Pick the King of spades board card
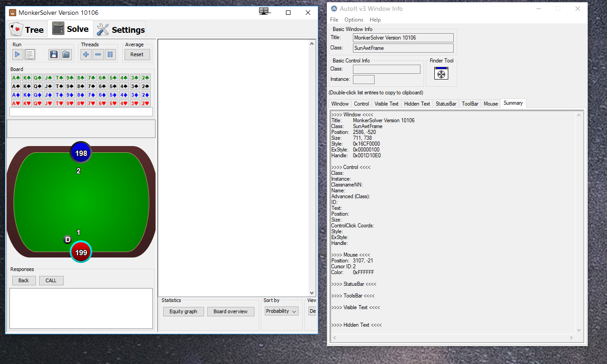 click(x=27, y=86)
